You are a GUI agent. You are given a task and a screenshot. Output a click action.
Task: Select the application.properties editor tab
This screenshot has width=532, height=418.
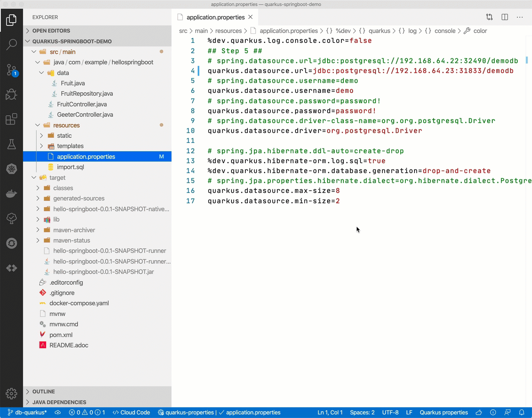(x=215, y=17)
